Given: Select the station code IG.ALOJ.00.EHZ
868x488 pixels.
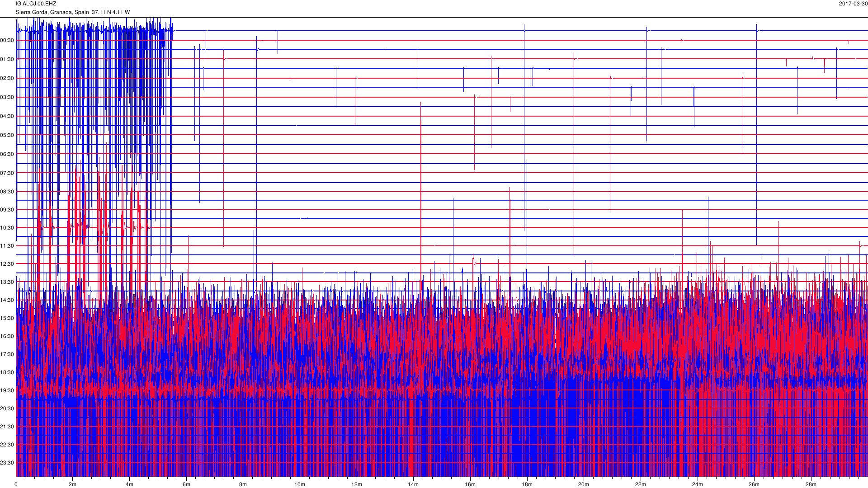Looking at the screenshot, I should (36, 4).
